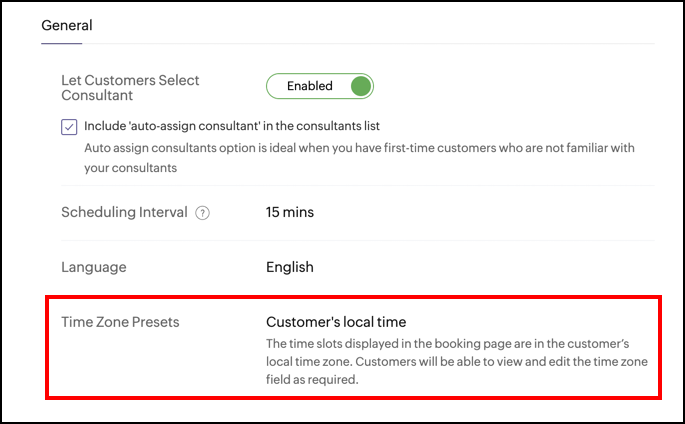Screen dimensions: 685x424
Task: Click the Time Zone Presets label
Action: click(120, 322)
